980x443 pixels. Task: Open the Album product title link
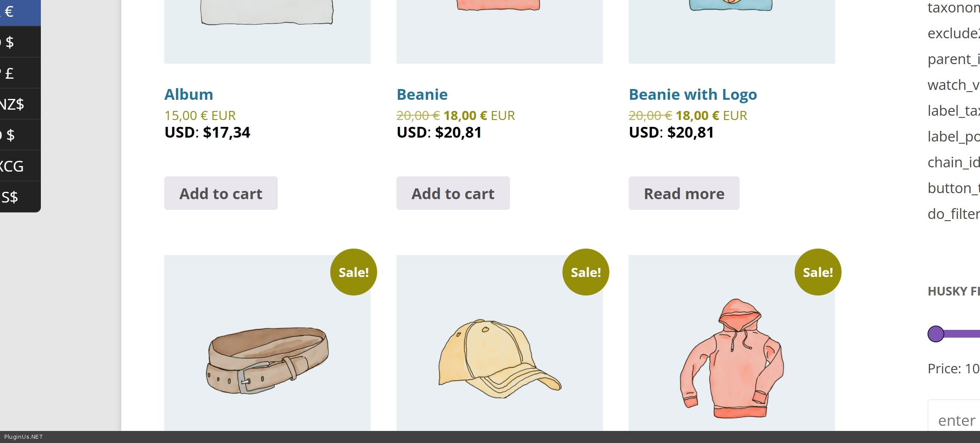click(x=189, y=94)
